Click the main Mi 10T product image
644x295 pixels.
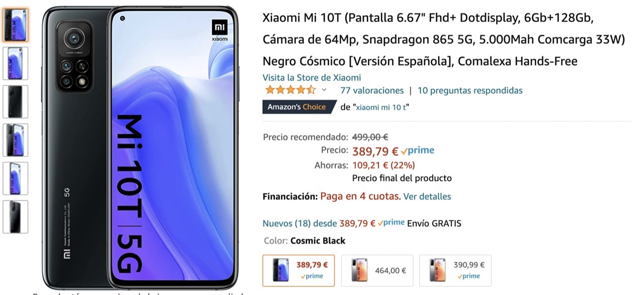click(x=140, y=147)
